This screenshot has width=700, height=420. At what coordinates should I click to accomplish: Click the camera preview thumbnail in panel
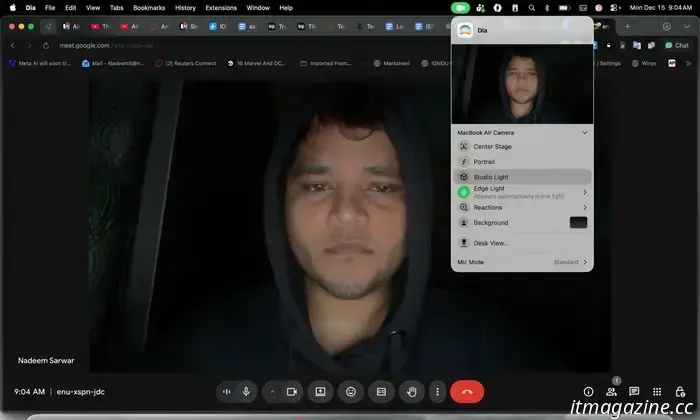522,84
